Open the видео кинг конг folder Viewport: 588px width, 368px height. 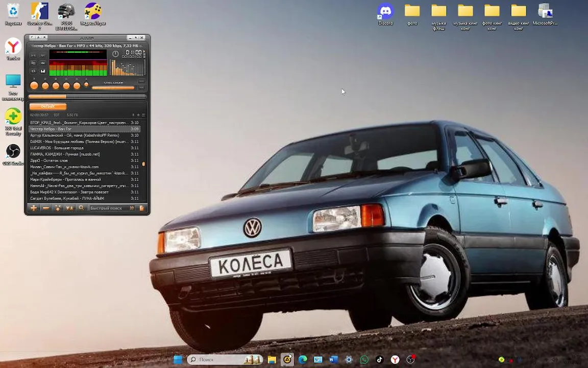click(x=519, y=16)
